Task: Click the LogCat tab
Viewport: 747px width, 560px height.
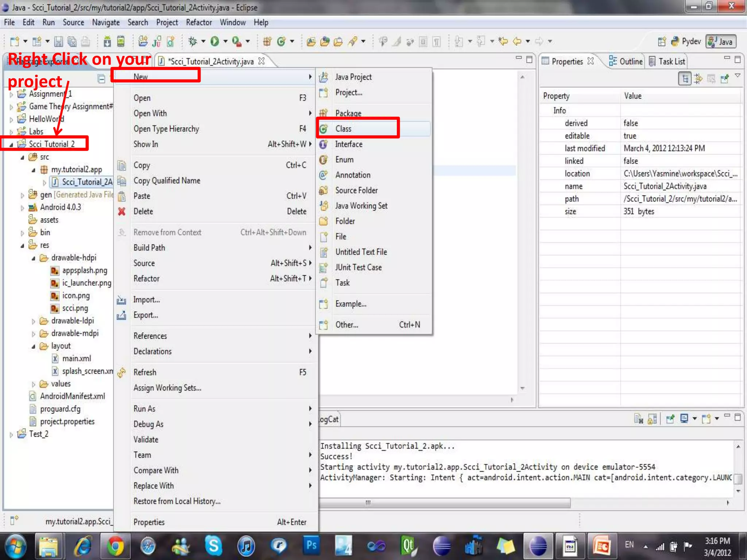Action: click(329, 419)
